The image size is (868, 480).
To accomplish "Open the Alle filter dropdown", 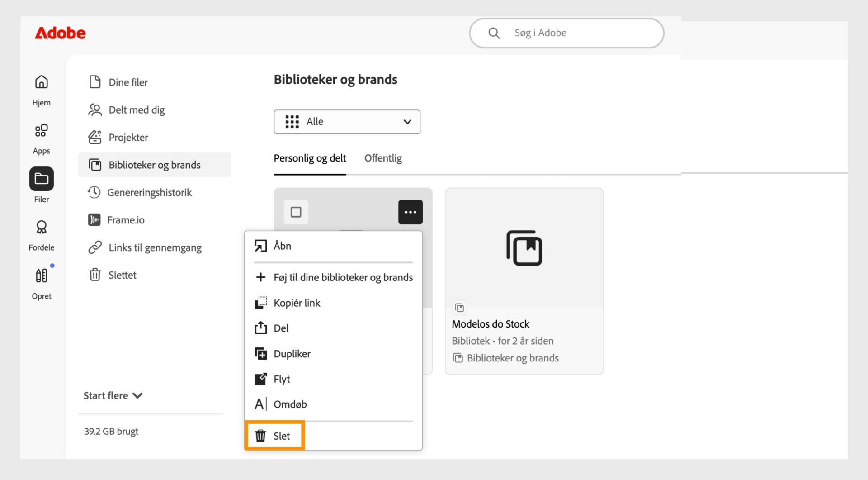I will click(347, 122).
